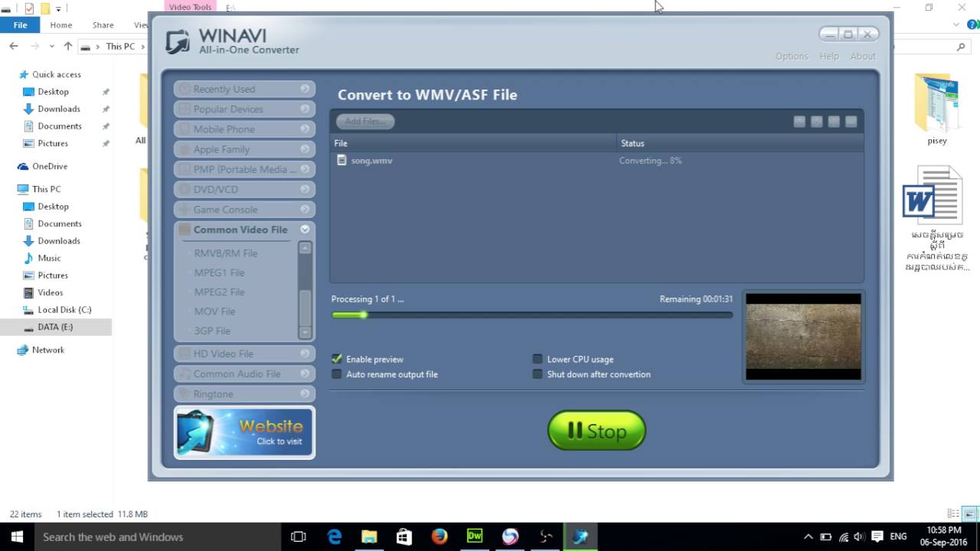Enable Lower CPU usage option
This screenshot has height=551, width=980.
coord(537,359)
